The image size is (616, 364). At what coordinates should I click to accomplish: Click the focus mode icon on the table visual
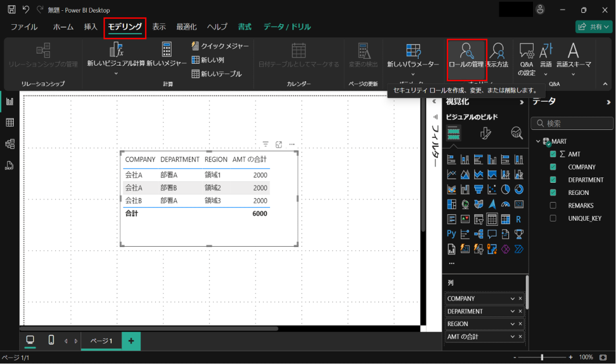279,144
